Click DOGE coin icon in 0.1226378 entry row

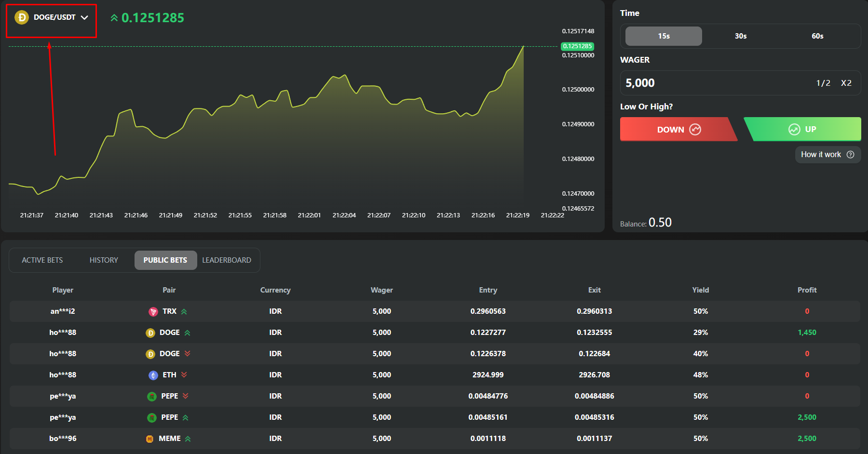coord(150,354)
